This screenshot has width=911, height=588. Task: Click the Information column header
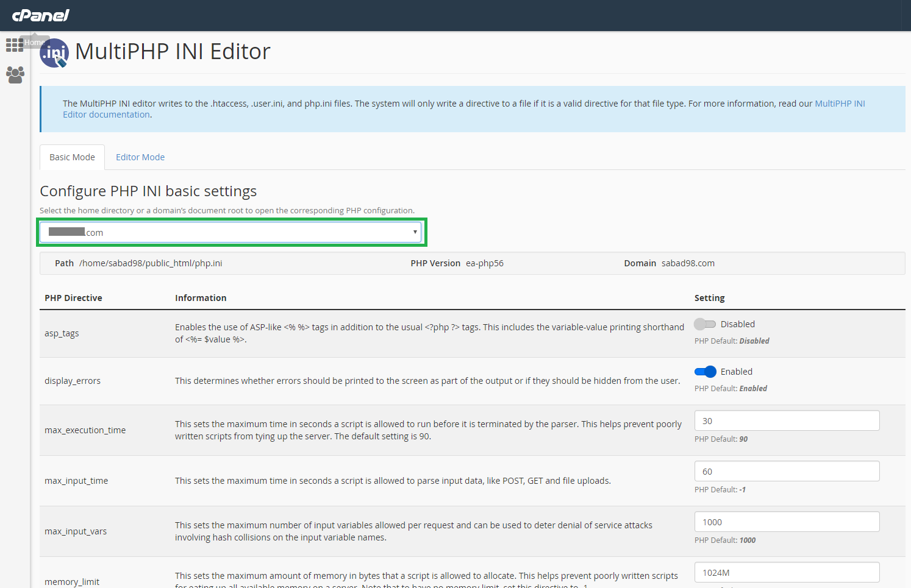pos(201,298)
